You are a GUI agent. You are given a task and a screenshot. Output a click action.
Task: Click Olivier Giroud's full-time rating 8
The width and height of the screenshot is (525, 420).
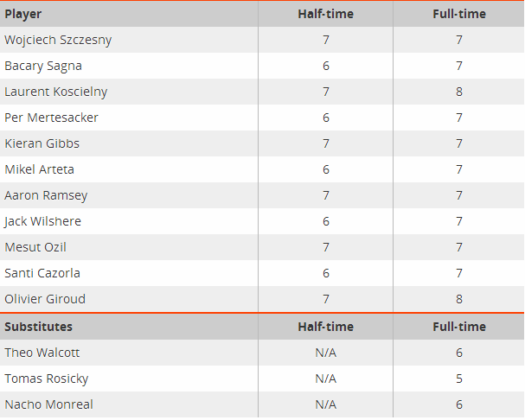point(459,299)
